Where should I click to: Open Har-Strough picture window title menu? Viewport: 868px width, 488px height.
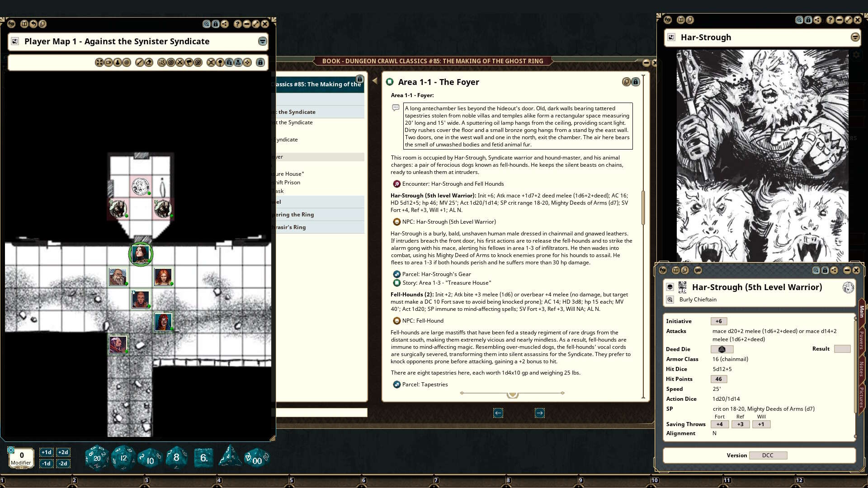tap(855, 37)
